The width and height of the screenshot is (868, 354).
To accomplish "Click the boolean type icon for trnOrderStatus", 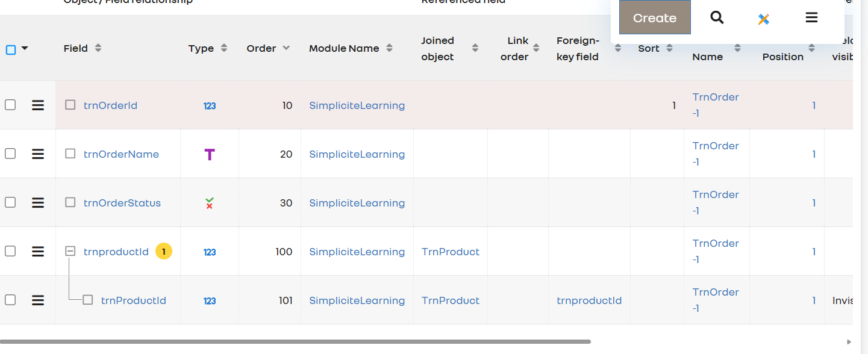I will click(209, 203).
